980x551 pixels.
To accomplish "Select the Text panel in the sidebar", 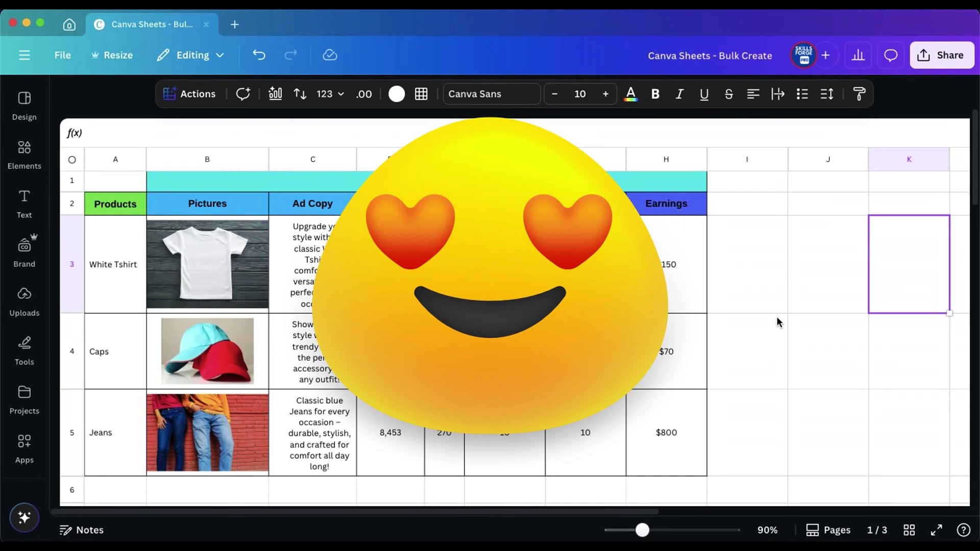I will pos(24,203).
